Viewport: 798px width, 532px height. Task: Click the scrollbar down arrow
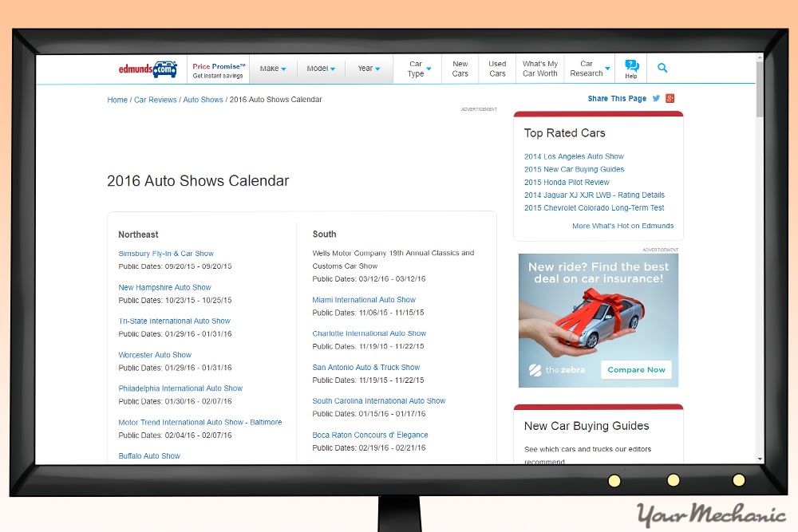pyautogui.click(x=760, y=459)
